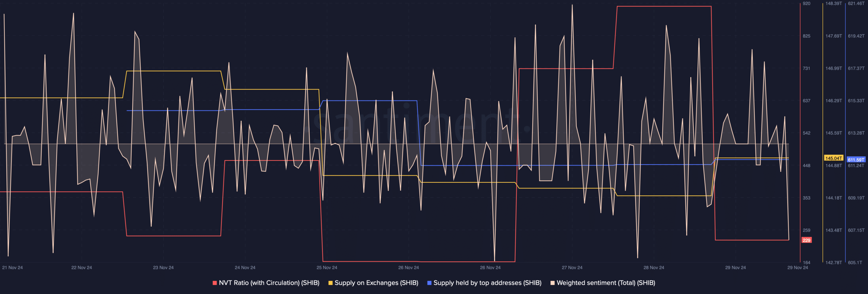Click the 144.88T exchange supply axis value

(834, 165)
